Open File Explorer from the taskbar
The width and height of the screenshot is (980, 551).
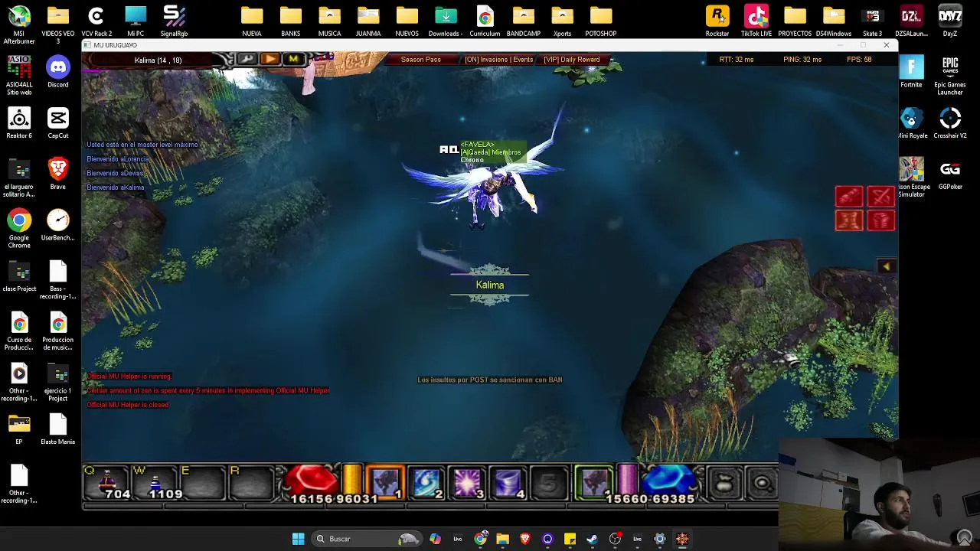[502, 539]
